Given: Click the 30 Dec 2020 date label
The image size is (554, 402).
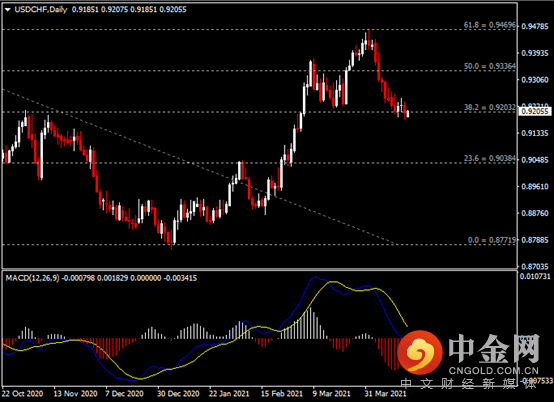Looking at the screenshot, I should pyautogui.click(x=178, y=394).
